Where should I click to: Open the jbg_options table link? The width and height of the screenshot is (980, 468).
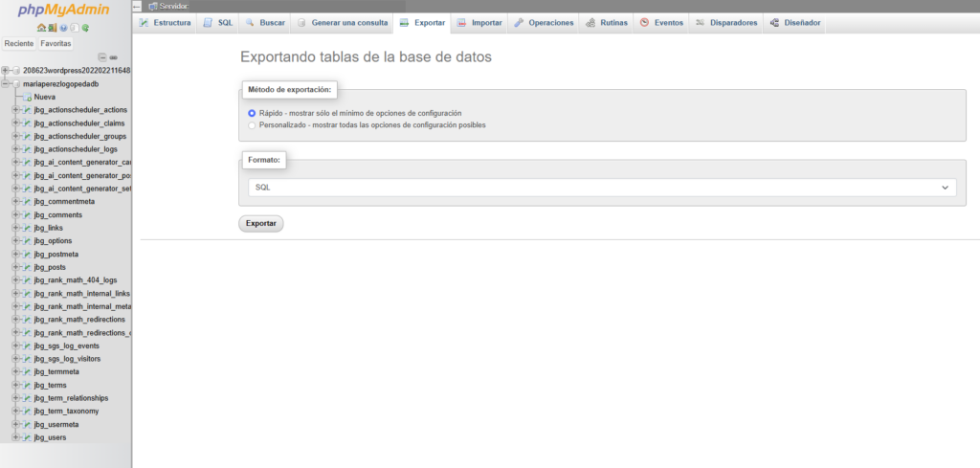pyautogui.click(x=53, y=240)
